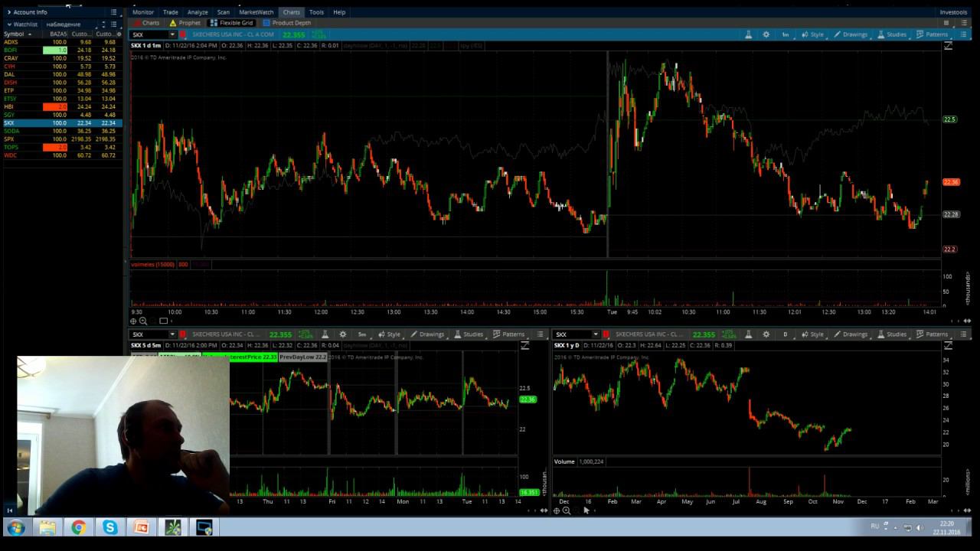Open the Tools tab
Screen dimensions: 980x551
click(x=316, y=12)
